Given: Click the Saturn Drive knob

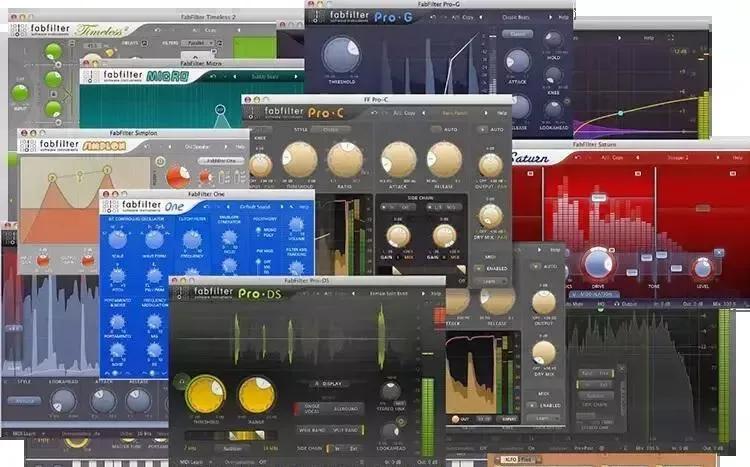Looking at the screenshot, I should [598, 263].
